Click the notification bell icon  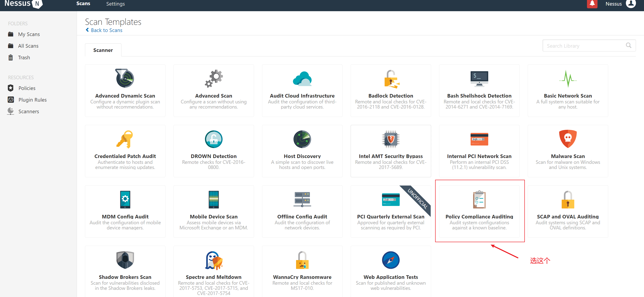click(592, 4)
